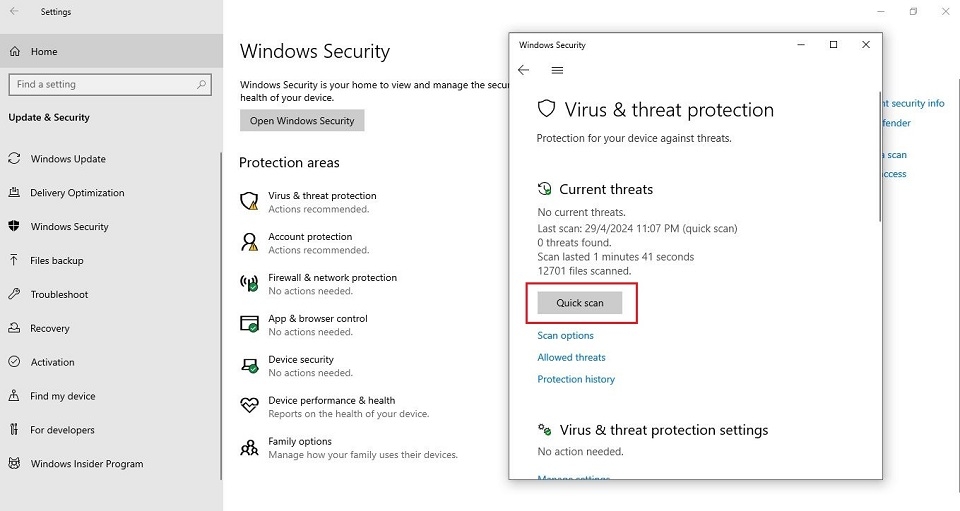
Task: Select Delivery Optimization in the sidebar
Action: click(77, 193)
